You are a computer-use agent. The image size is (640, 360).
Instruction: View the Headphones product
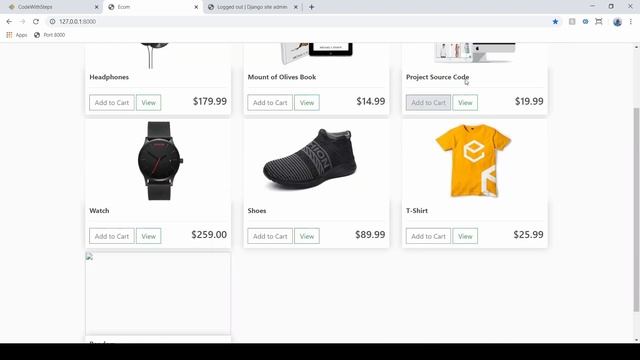coord(149,102)
